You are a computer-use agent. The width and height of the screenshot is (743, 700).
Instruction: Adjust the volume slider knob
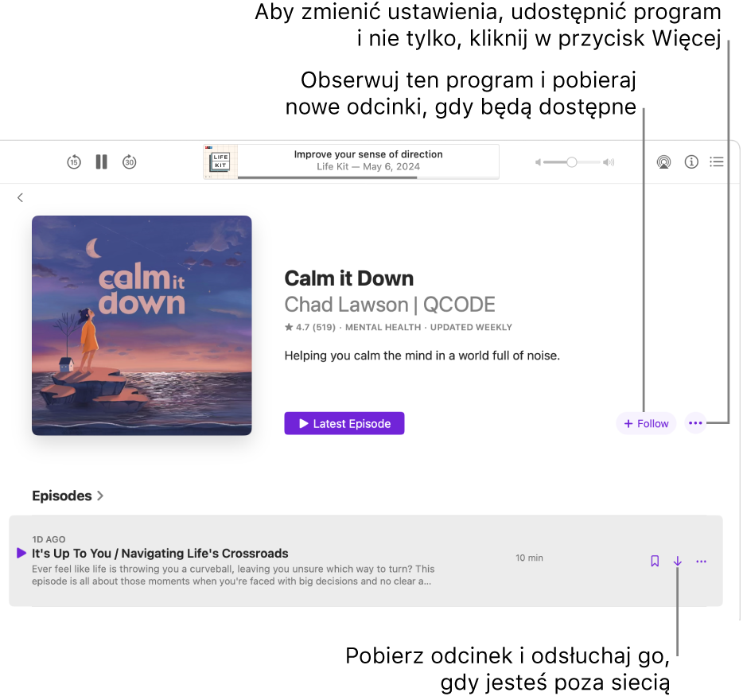coord(572,162)
